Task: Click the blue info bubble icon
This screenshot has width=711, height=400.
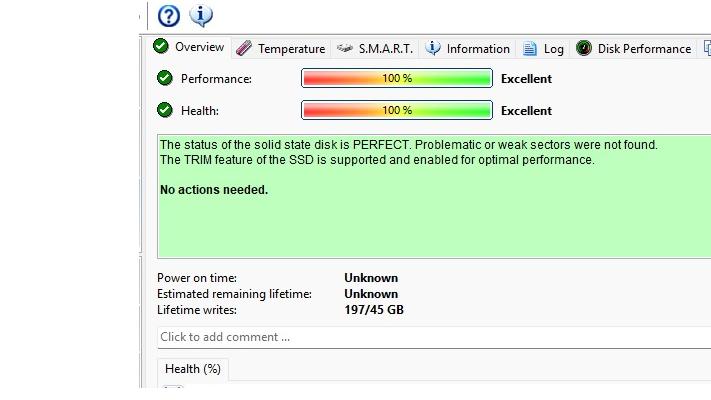Action: [x=201, y=15]
